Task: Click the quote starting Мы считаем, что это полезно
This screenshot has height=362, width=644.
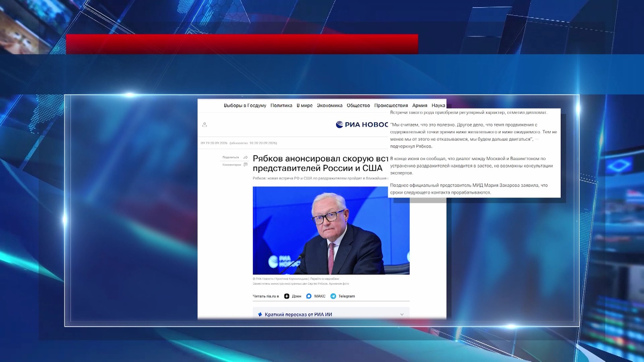Action: [473, 136]
